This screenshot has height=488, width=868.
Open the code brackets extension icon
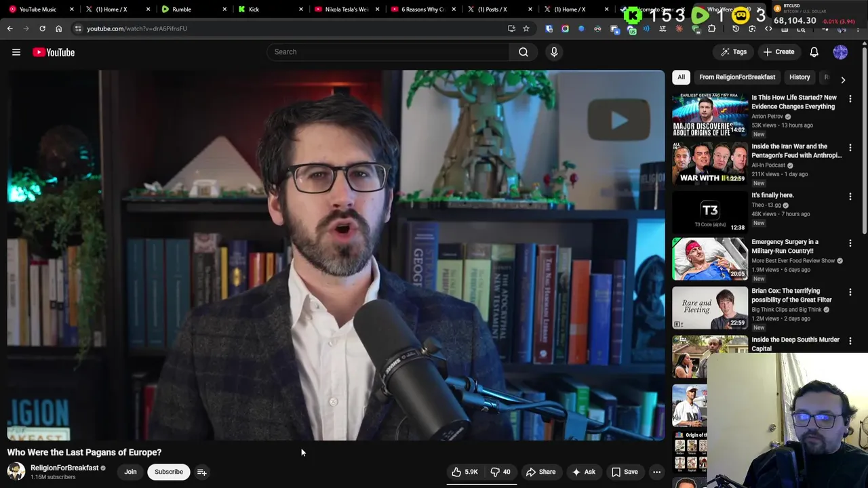point(768,28)
